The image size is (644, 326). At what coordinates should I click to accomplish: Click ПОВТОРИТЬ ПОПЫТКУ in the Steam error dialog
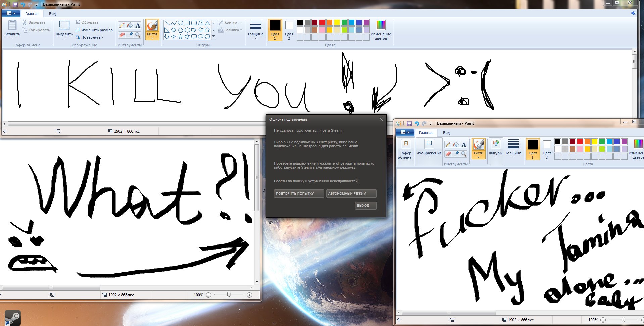pos(299,194)
